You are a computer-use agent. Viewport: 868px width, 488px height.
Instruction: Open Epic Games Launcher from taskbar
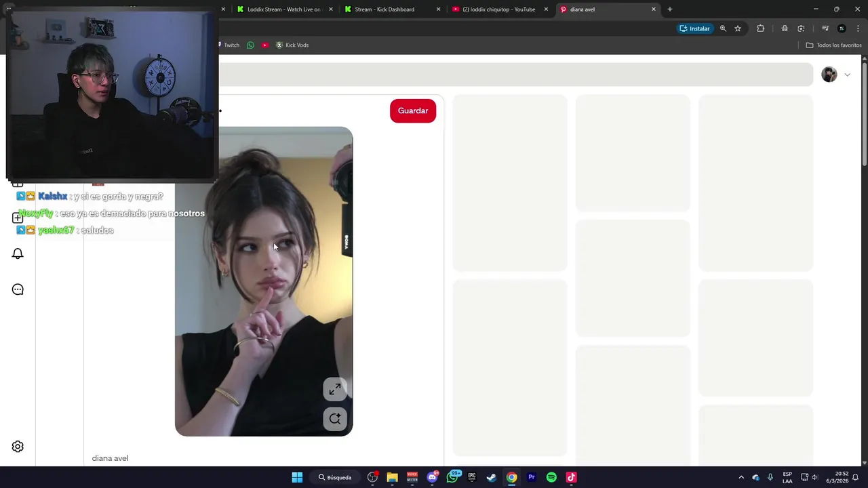[x=472, y=477]
